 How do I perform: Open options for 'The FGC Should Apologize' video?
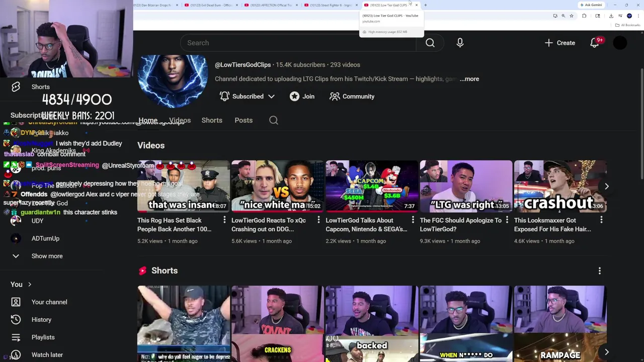[507, 220]
